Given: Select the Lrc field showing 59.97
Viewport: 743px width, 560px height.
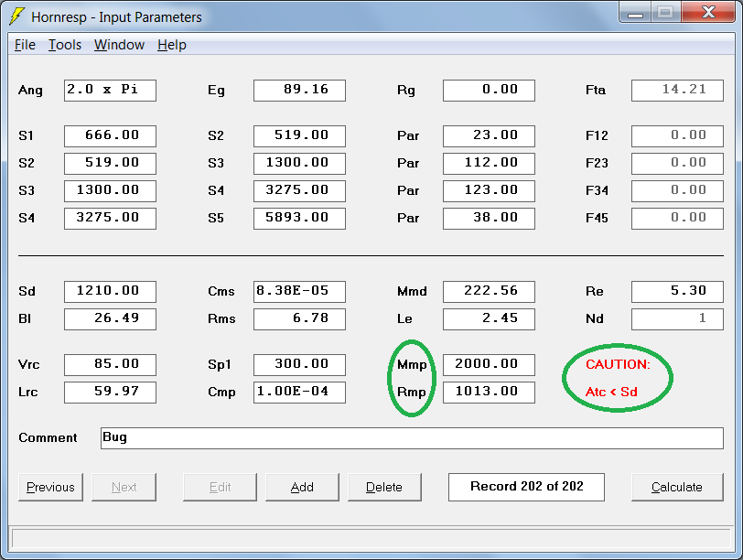Looking at the screenshot, I should pyautogui.click(x=110, y=393).
